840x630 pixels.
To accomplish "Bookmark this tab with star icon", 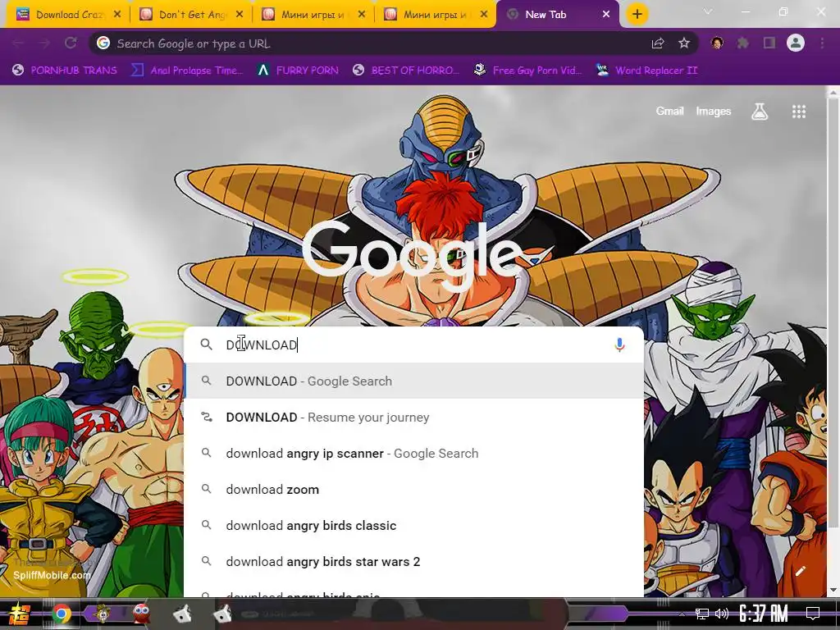I will click(x=683, y=43).
